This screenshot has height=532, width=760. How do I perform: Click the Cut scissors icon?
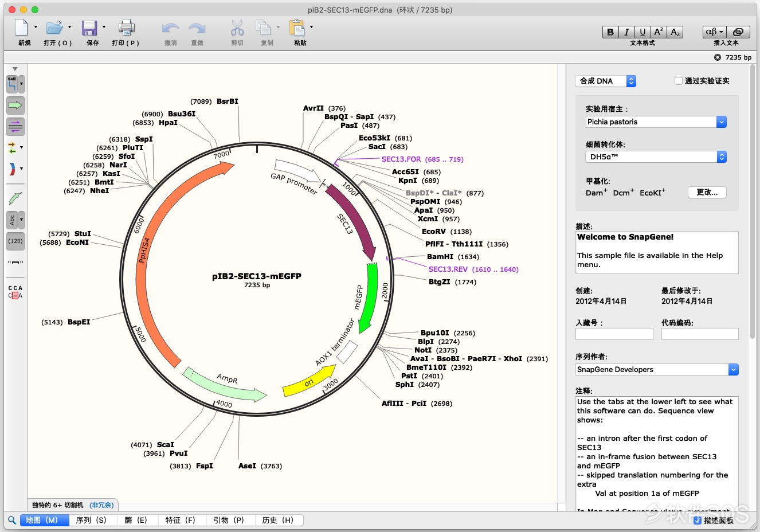click(237, 28)
